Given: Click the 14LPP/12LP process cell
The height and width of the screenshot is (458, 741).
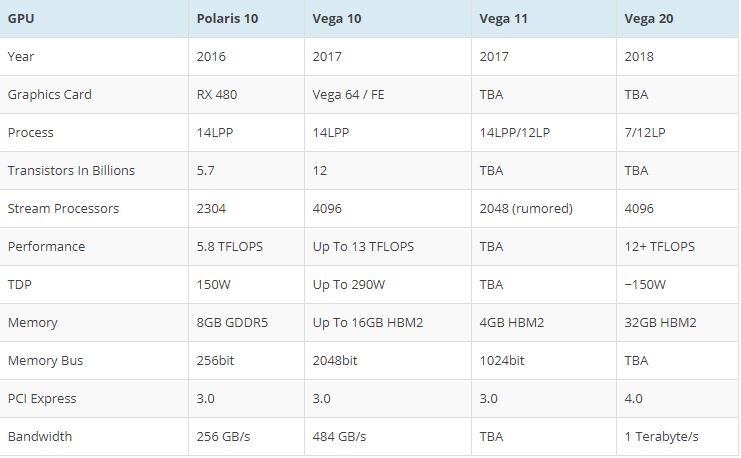Looking at the screenshot, I should coord(520,132).
